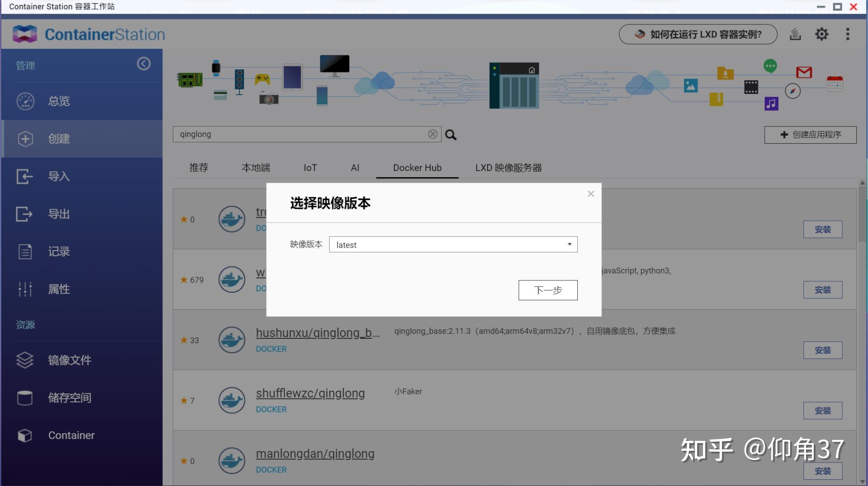Collapse the 管理 sidebar panel
The height and width of the screenshot is (486, 868).
(x=144, y=64)
